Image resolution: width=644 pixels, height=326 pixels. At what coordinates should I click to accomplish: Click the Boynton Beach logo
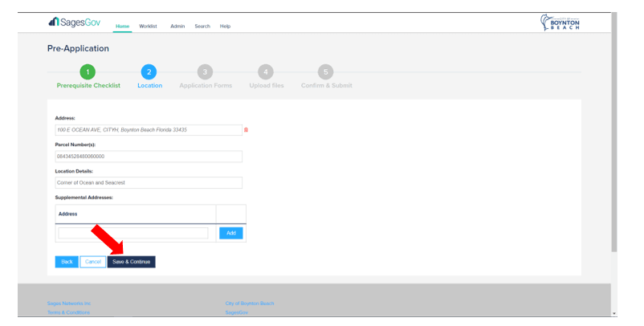pyautogui.click(x=561, y=23)
